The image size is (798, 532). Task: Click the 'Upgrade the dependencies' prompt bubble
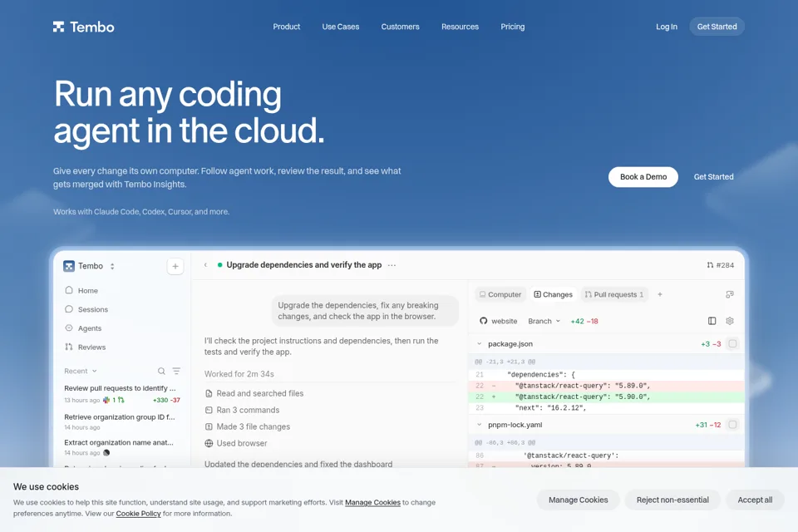364,311
